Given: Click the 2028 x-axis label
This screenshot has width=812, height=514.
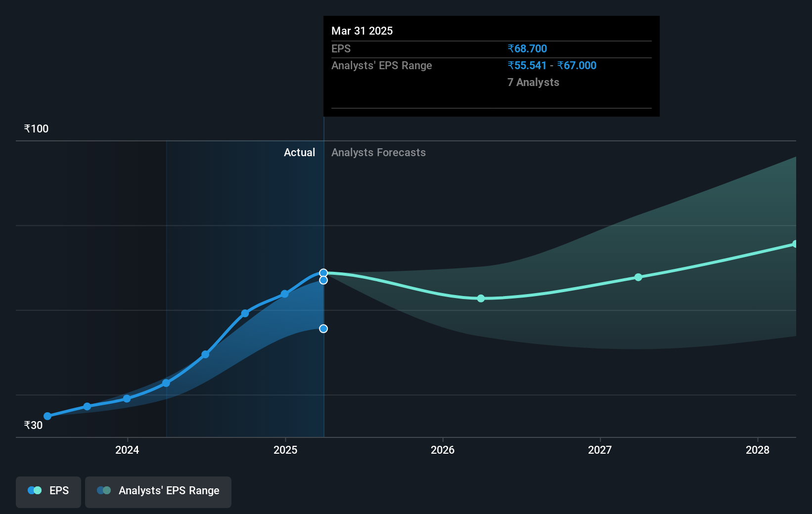Looking at the screenshot, I should (758, 450).
